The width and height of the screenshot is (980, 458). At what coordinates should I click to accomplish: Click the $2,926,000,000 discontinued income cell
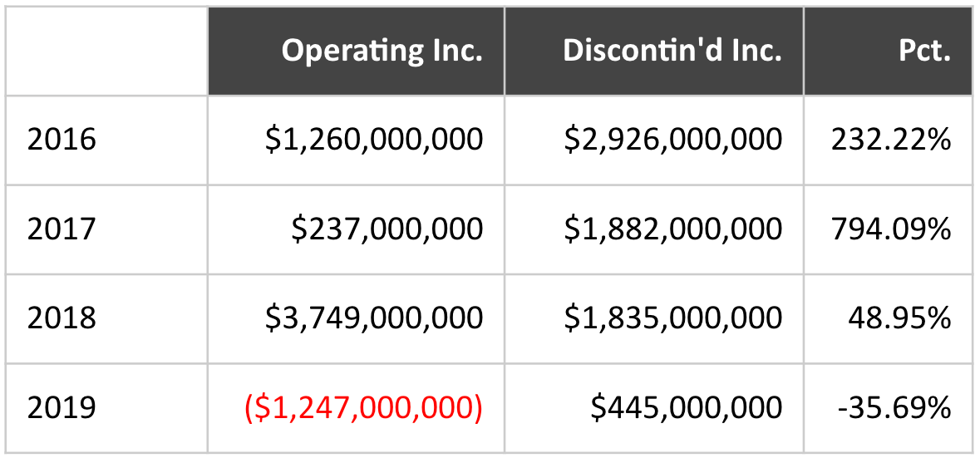coord(673,140)
